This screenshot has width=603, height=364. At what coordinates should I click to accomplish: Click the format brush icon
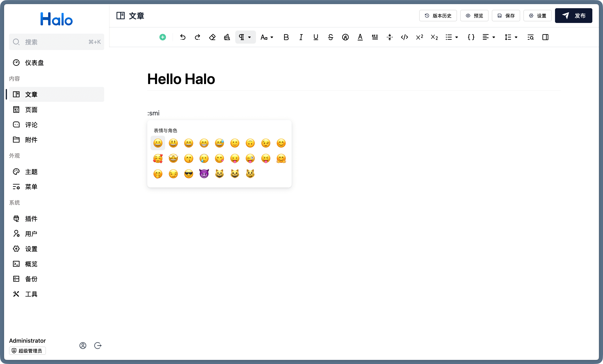227,37
